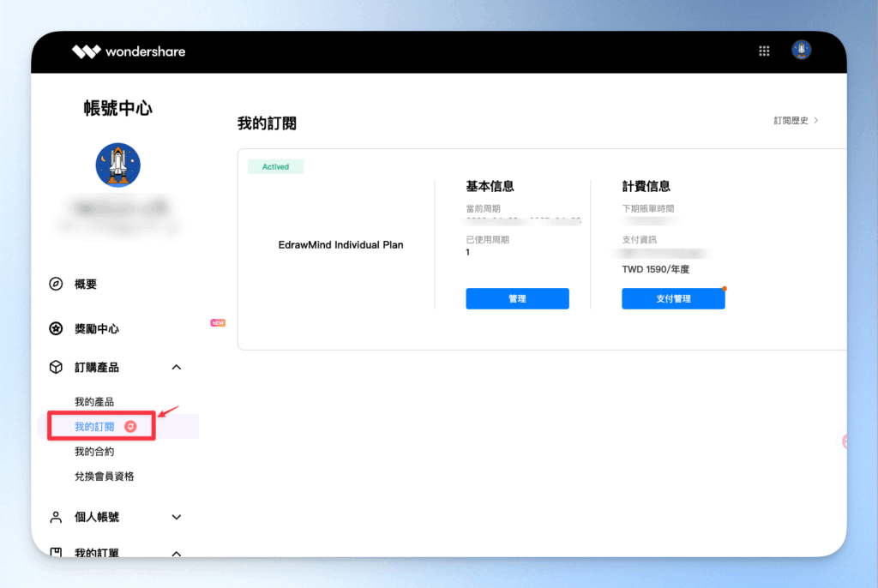Click the person icon beside 個人帳號
The height and width of the screenshot is (588, 878).
(x=56, y=517)
